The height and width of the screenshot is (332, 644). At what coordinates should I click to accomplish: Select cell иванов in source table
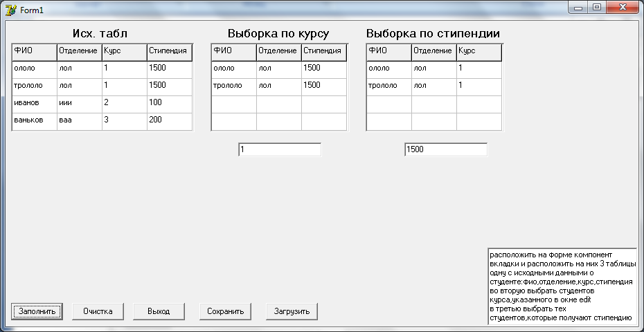pos(35,104)
